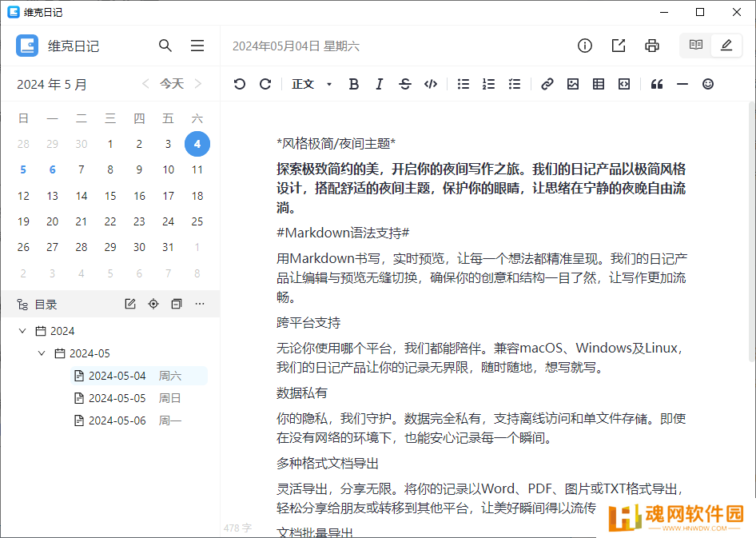Click the #Markdown语法支持# heading line
Screen dimensions: 756x538
pos(343,233)
